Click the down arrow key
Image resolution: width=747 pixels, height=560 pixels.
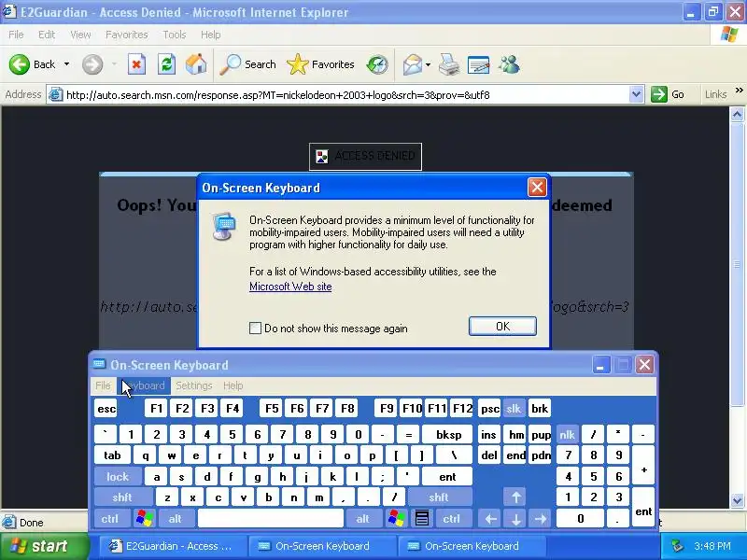click(x=516, y=519)
